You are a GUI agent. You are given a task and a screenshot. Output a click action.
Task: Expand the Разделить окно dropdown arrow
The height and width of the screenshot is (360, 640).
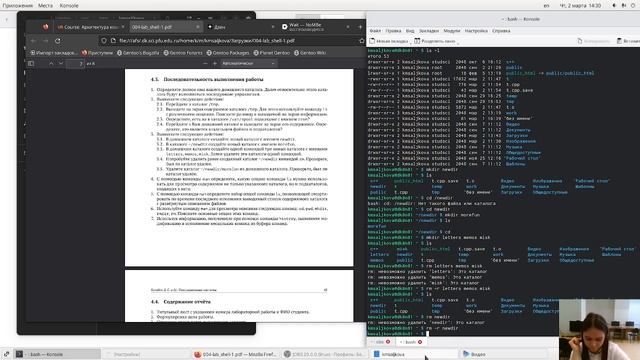tap(458, 42)
